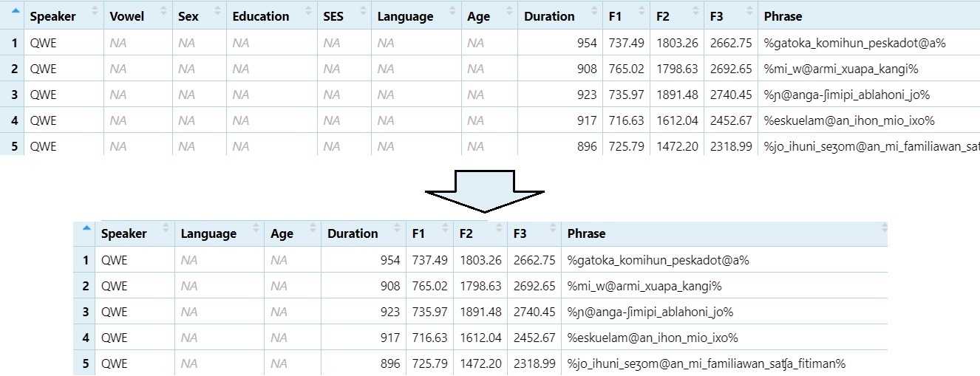Screen dimensions: 980x376
Task: Click the F1 value 716.63 in the top table
Action: coord(626,120)
